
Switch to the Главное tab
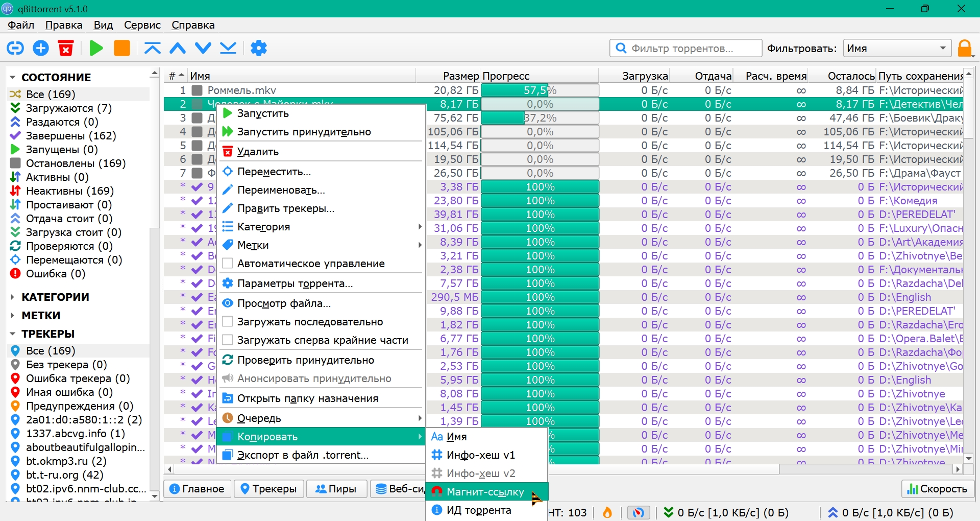(x=197, y=489)
